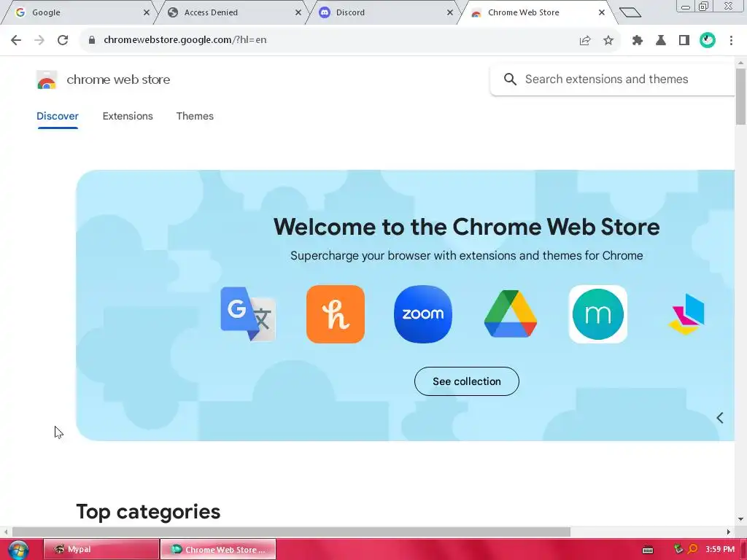Click the chrome web store logo
Viewport: 747px width, 560px height.
point(46,79)
